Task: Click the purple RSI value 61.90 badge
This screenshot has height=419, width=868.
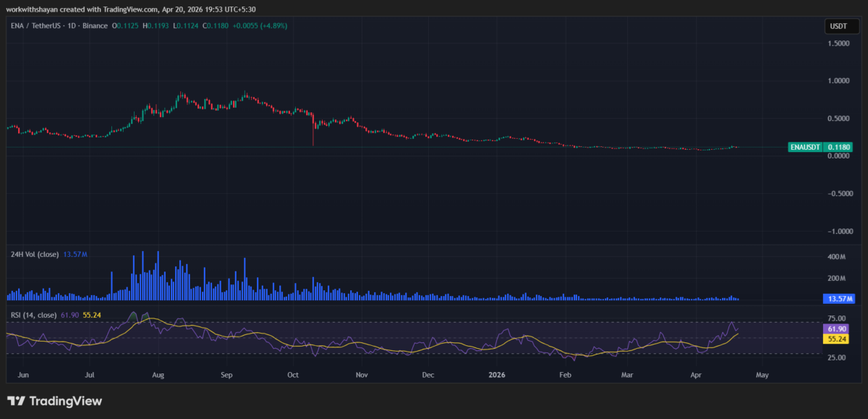Action: pyautogui.click(x=838, y=329)
